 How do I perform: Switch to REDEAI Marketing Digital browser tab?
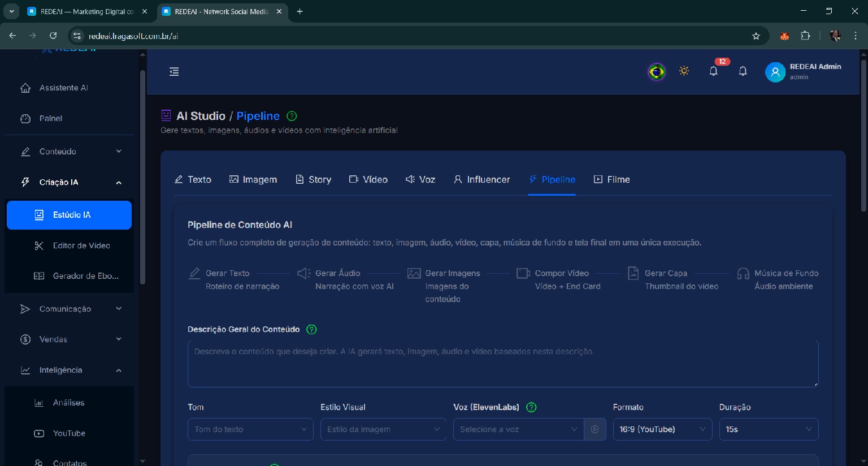coord(87,11)
